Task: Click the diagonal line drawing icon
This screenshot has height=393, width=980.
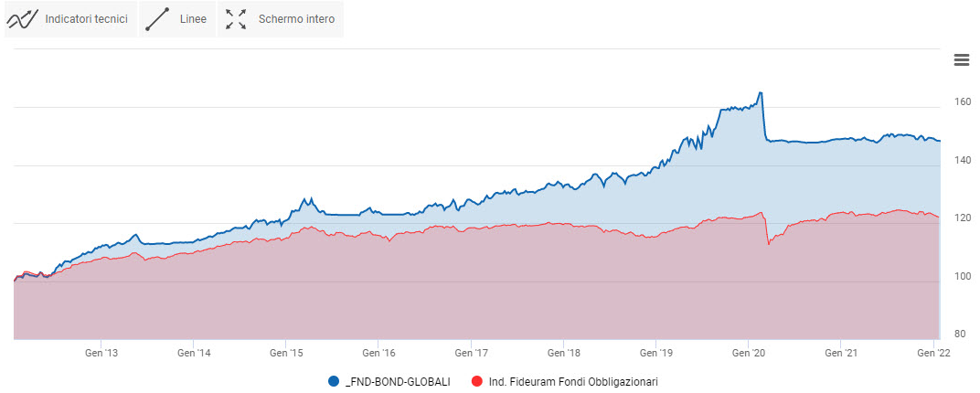Action: [158, 19]
